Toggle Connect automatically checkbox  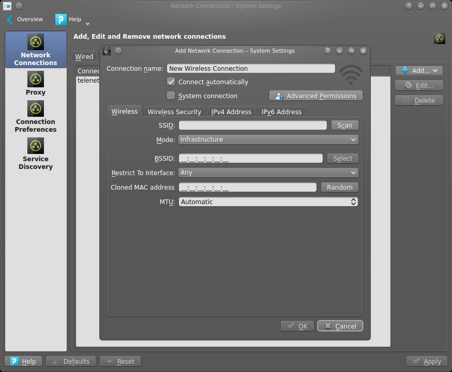pyautogui.click(x=171, y=82)
